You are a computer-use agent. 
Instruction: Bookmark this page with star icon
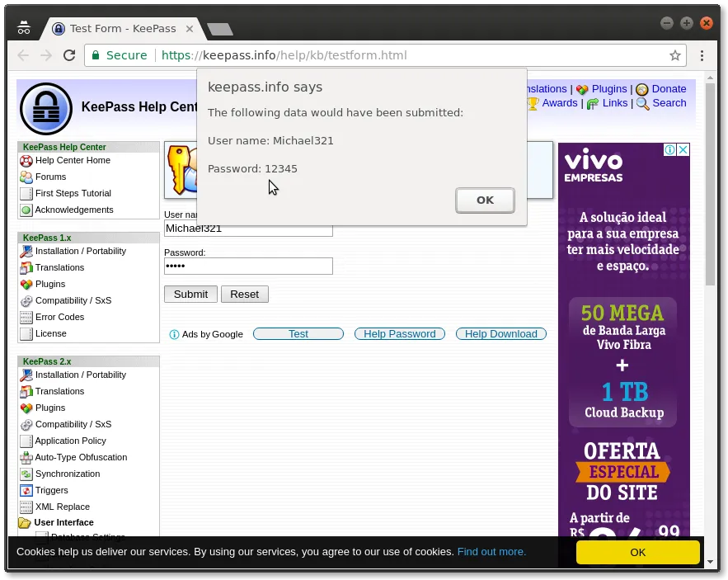(x=674, y=55)
